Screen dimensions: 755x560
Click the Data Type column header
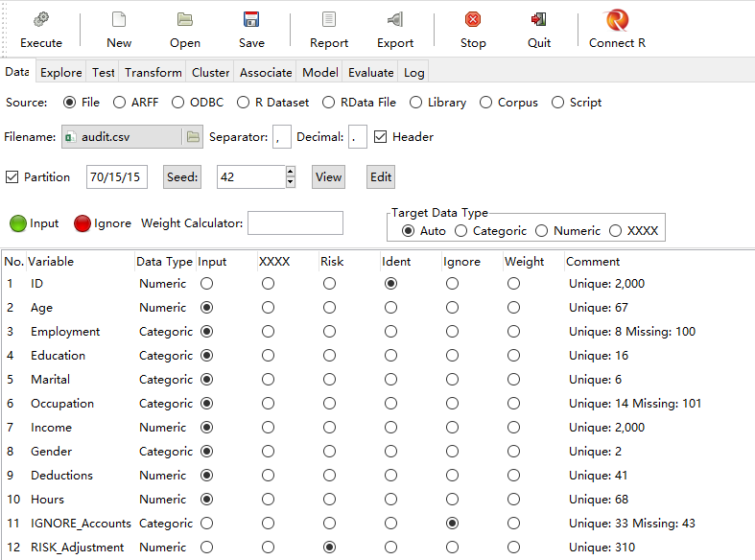(164, 262)
